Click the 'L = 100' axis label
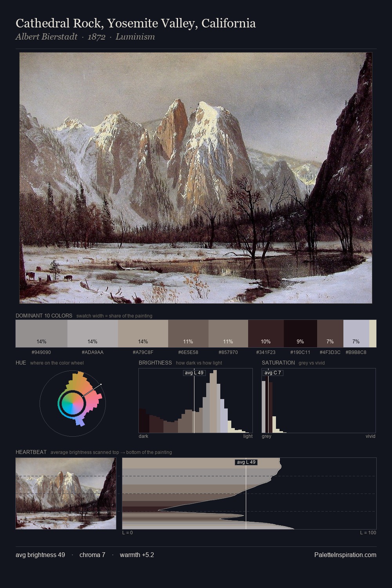392x588 pixels. coord(368,533)
